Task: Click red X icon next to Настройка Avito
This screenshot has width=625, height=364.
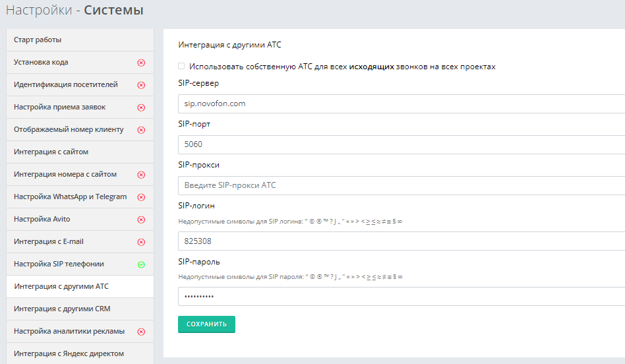Action: pos(141,220)
